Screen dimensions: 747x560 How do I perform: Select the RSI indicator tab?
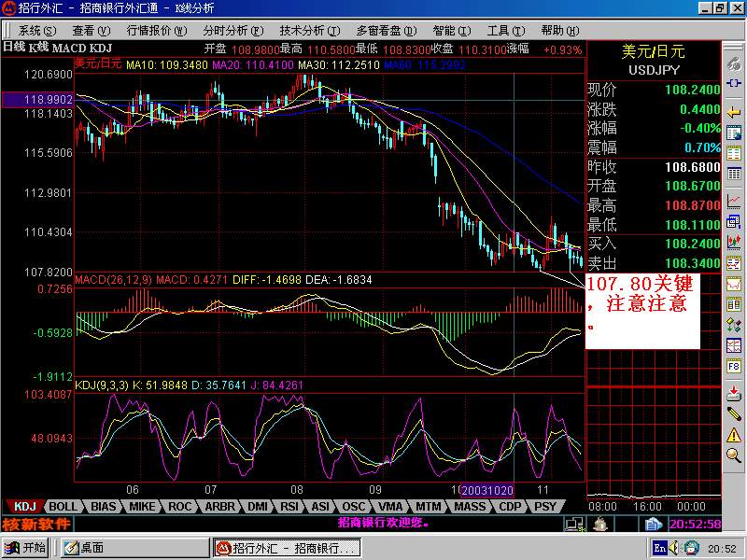(x=289, y=507)
